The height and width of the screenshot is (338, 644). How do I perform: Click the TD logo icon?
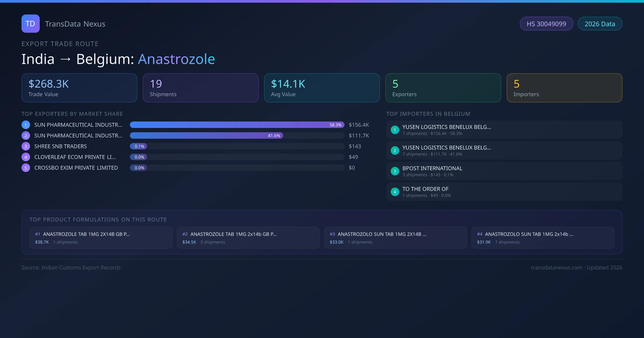[x=30, y=24]
